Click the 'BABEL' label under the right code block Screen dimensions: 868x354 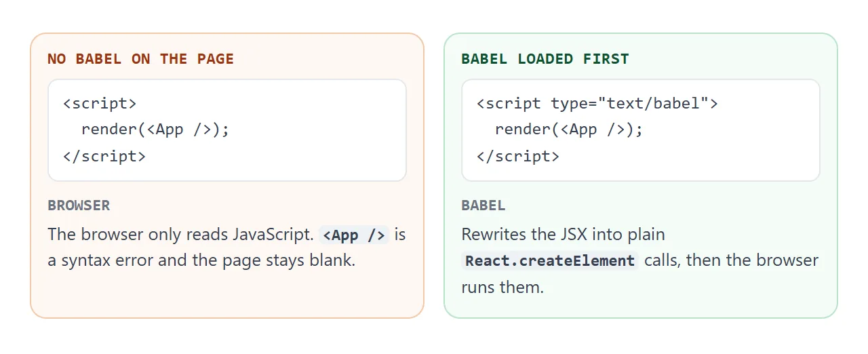484,205
